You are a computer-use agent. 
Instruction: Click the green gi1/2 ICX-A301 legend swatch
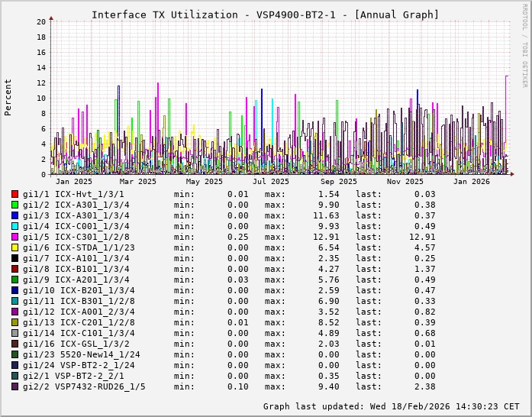15,205
